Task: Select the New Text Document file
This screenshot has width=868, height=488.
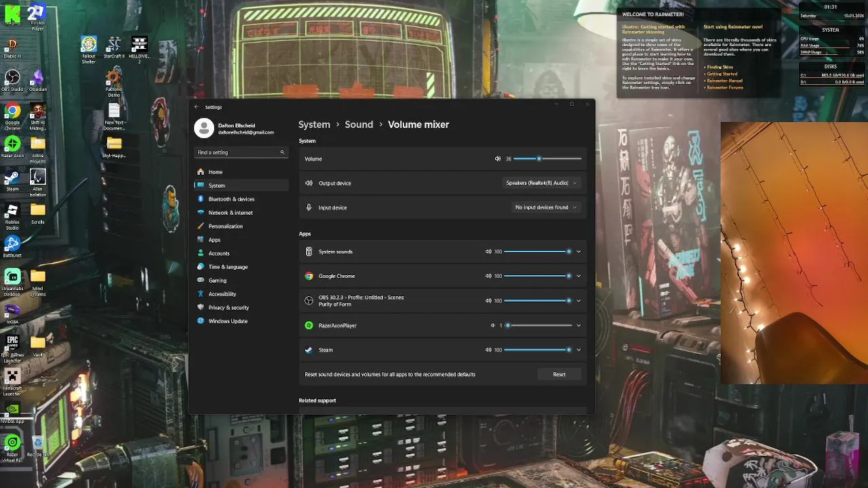Action: tap(114, 117)
